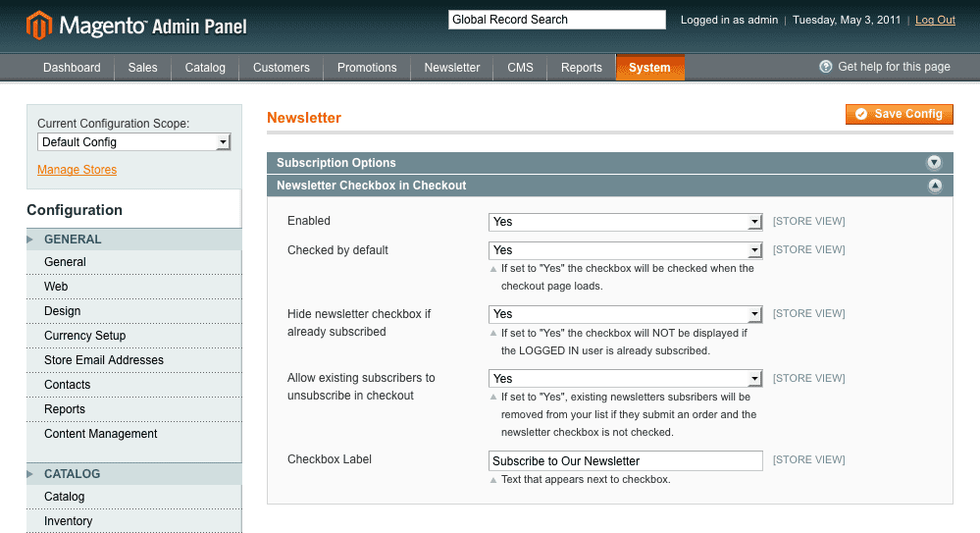
Task: Open the Current Configuration Scope dropdown
Action: (133, 142)
